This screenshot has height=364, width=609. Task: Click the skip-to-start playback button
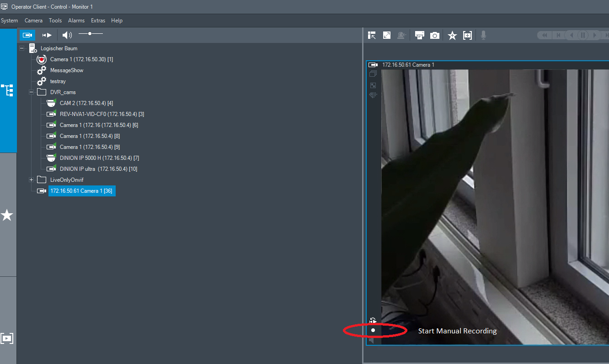558,35
